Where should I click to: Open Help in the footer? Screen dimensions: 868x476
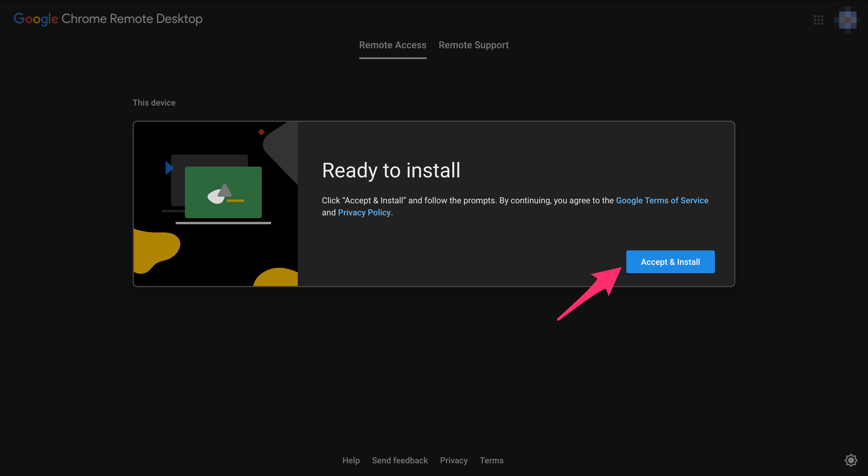[351, 460]
